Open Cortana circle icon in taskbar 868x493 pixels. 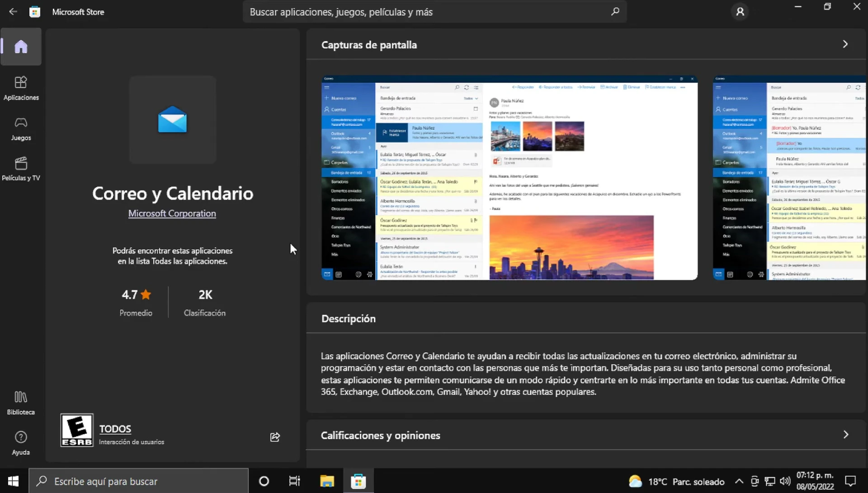(x=264, y=481)
